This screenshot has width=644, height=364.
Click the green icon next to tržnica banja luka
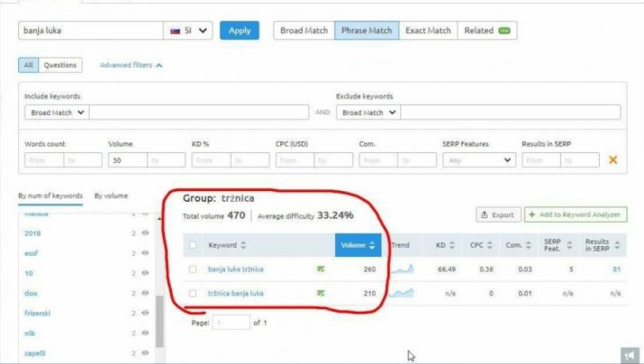(x=320, y=293)
